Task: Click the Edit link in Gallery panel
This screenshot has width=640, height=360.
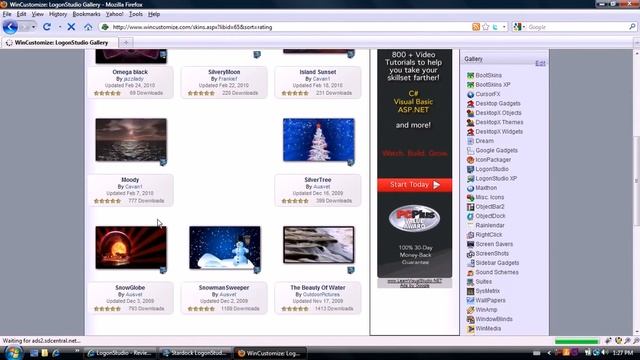Action: 540,63
